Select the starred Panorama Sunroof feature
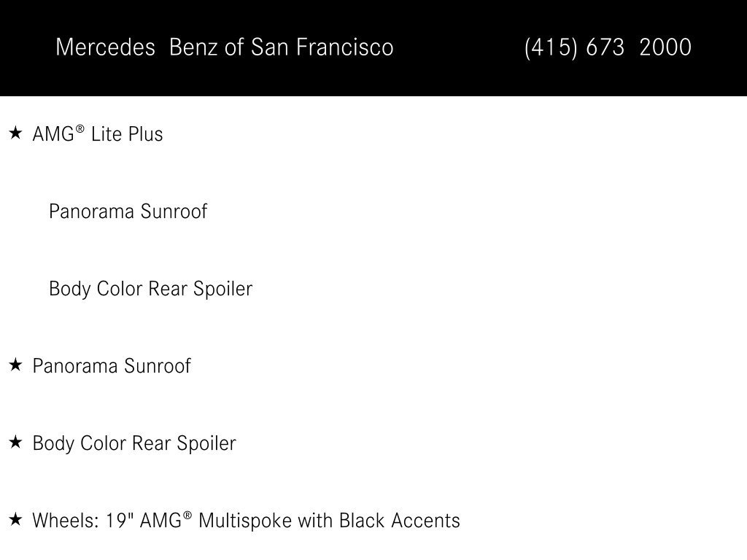The width and height of the screenshot is (747, 560). pyautogui.click(x=112, y=366)
